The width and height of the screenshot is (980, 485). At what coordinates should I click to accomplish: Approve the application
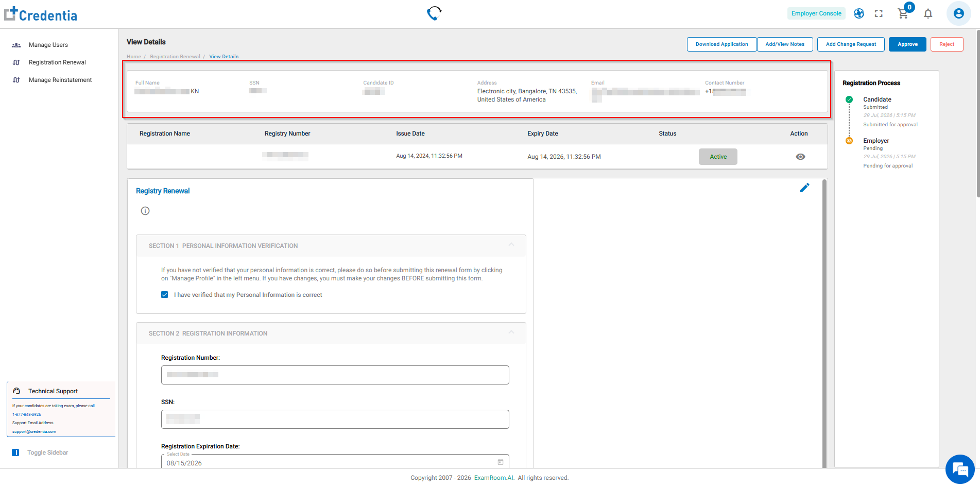click(907, 44)
